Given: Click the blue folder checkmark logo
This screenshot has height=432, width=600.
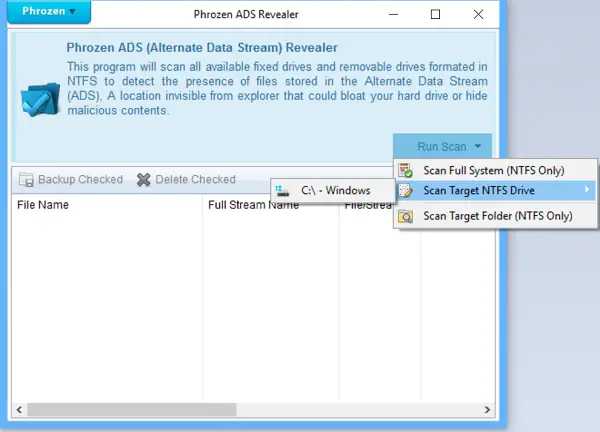Looking at the screenshot, I should coord(40,99).
